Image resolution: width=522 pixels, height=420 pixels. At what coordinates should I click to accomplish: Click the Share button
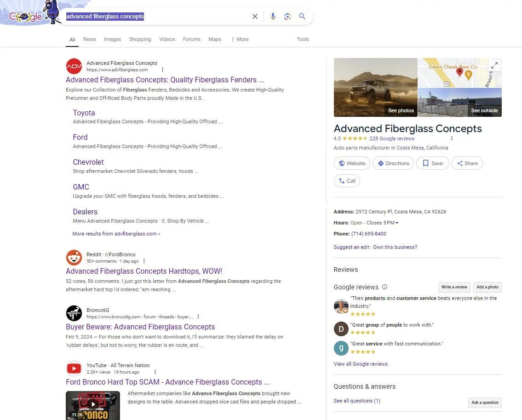pyautogui.click(x=467, y=163)
